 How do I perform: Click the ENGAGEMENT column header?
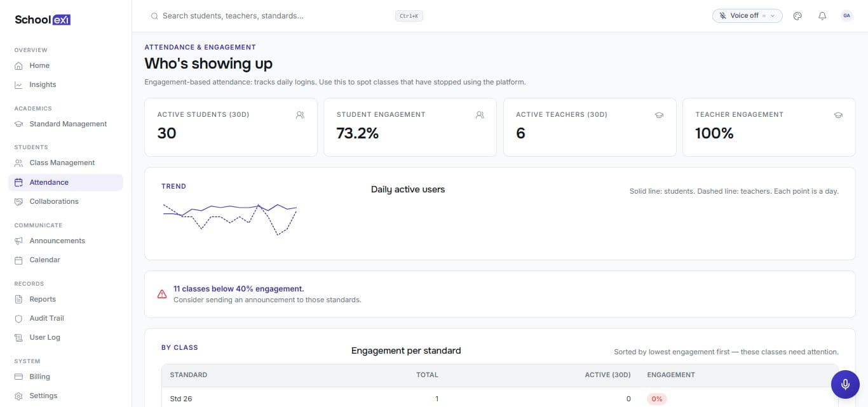pyautogui.click(x=671, y=375)
